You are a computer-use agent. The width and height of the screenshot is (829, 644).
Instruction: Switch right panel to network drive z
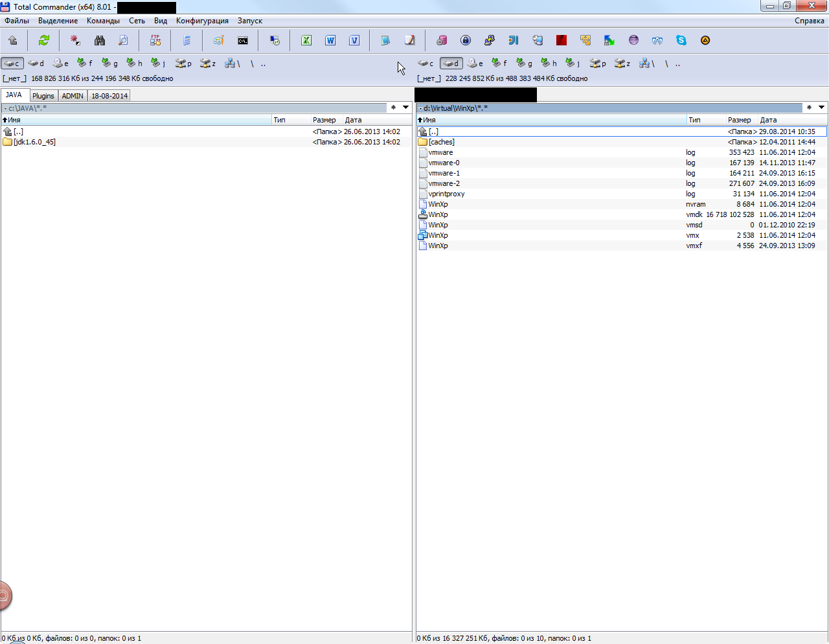(622, 63)
